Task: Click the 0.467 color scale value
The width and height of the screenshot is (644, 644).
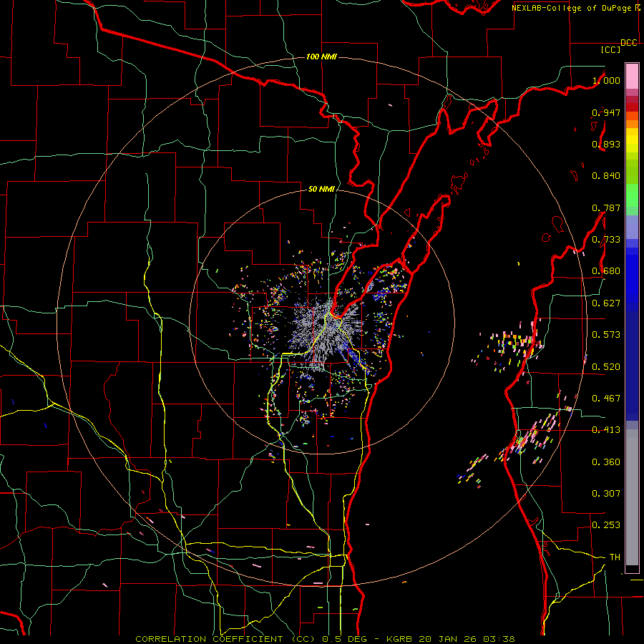Action: pos(606,399)
